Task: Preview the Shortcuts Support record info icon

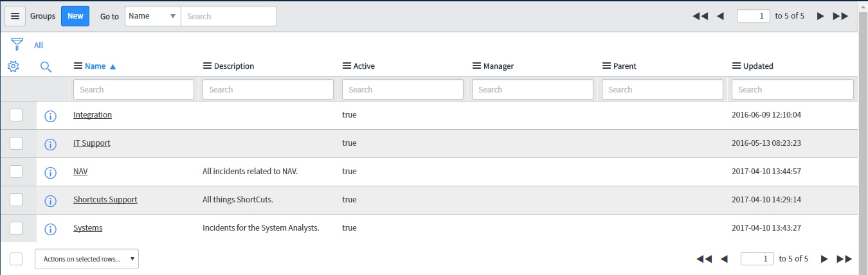Action: (50, 201)
